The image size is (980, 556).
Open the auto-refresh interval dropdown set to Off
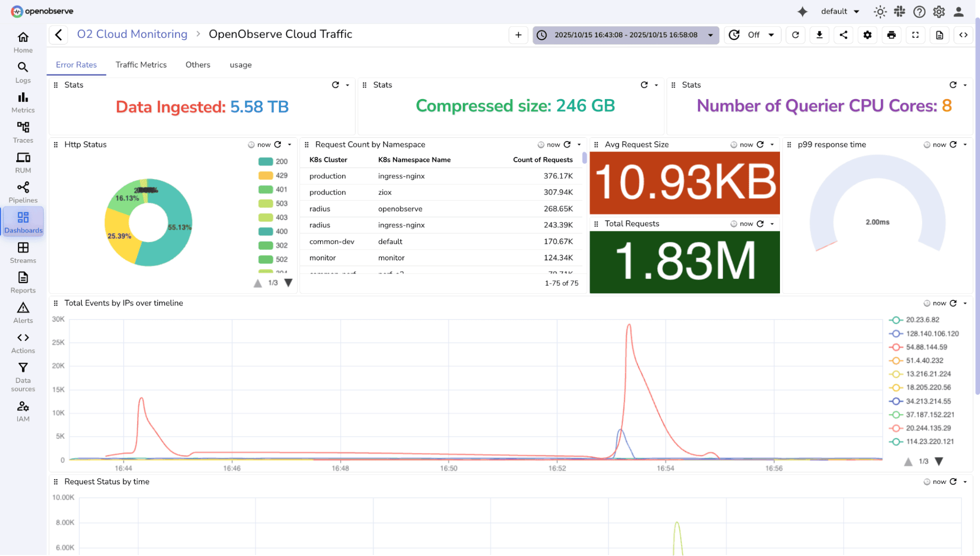(753, 35)
